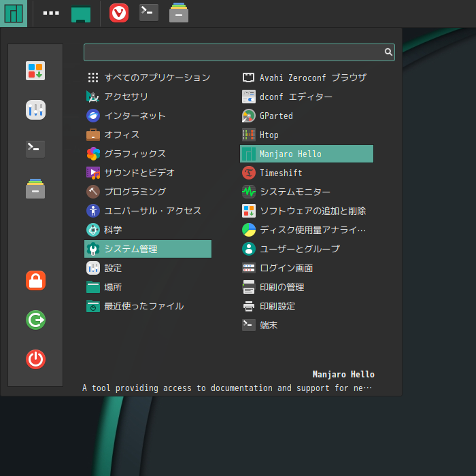Launch terminal from the sidebar favorites
The width and height of the screenshot is (476, 476).
(x=35, y=149)
